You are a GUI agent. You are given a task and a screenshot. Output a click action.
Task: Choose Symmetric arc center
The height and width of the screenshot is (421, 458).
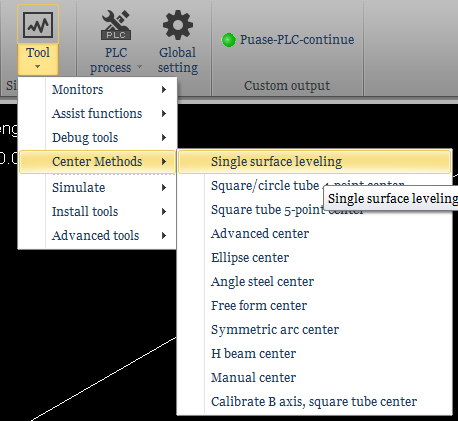[x=315, y=329]
